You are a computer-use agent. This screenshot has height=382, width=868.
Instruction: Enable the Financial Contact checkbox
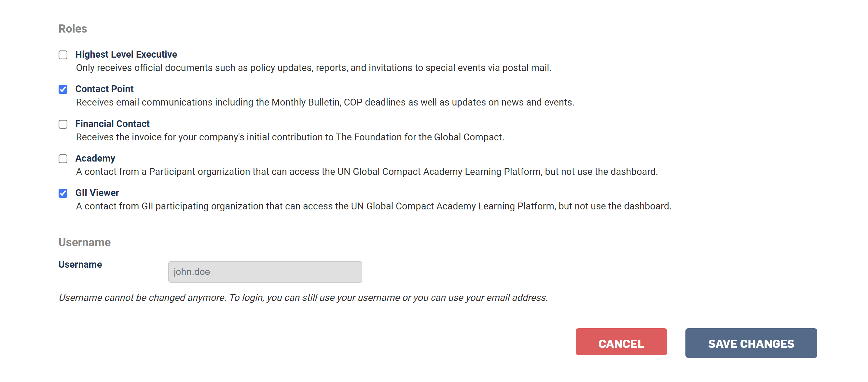[x=63, y=124]
